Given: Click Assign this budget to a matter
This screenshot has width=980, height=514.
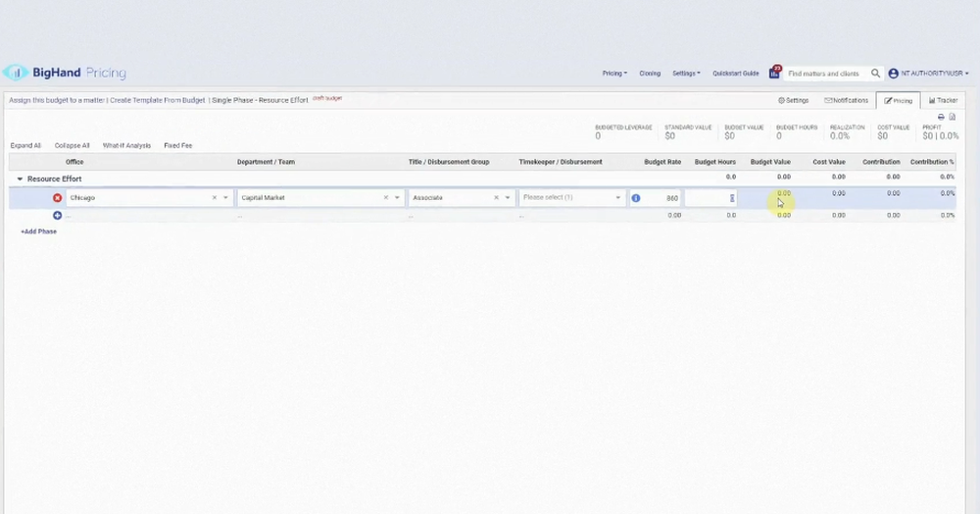Looking at the screenshot, I should (56, 100).
